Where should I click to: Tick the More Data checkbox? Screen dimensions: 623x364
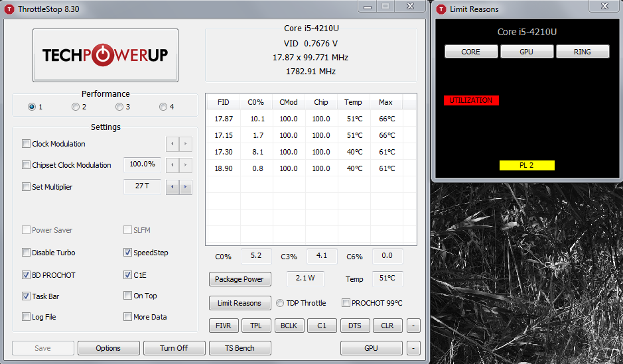pyautogui.click(x=127, y=317)
